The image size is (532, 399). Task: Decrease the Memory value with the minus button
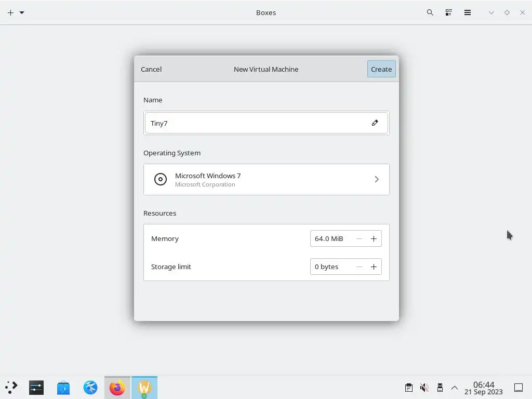(x=359, y=239)
